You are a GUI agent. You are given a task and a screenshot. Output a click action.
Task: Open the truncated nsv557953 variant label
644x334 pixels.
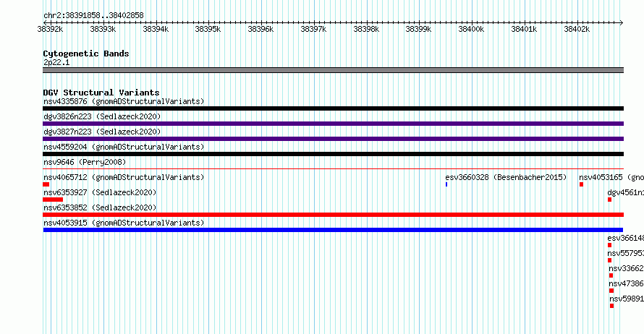pyautogui.click(x=625, y=253)
